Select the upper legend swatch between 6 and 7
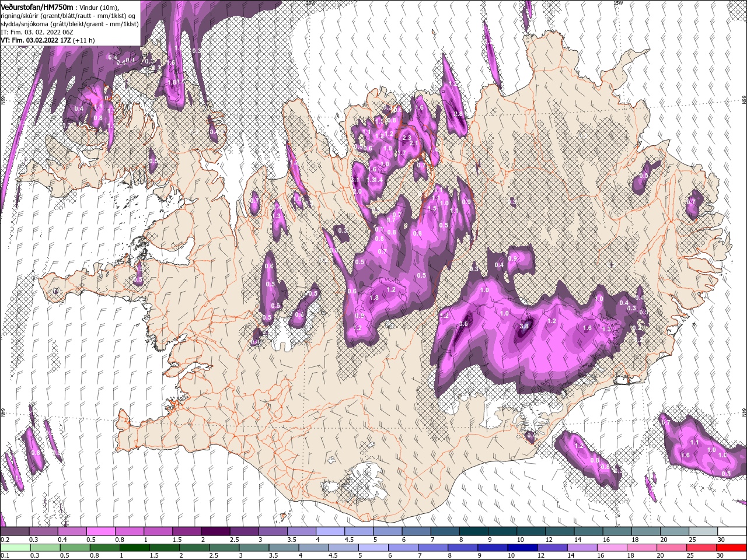The width and height of the screenshot is (747, 560). (416, 531)
